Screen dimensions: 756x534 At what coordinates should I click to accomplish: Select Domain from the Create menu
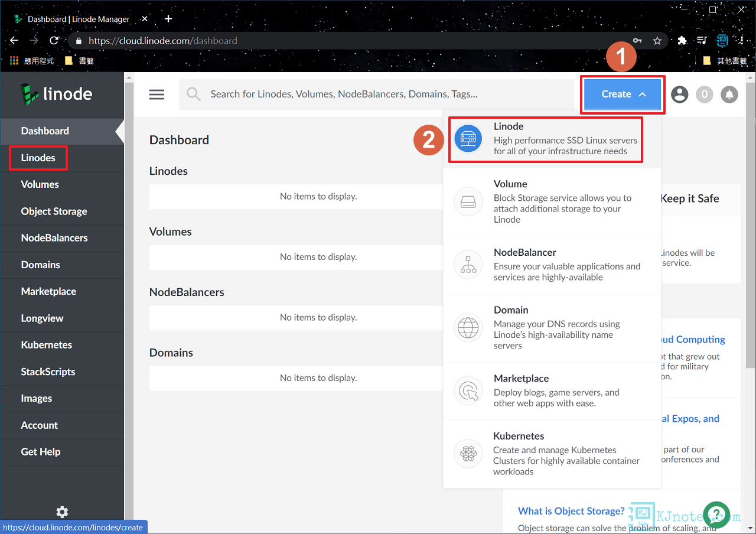click(x=552, y=328)
